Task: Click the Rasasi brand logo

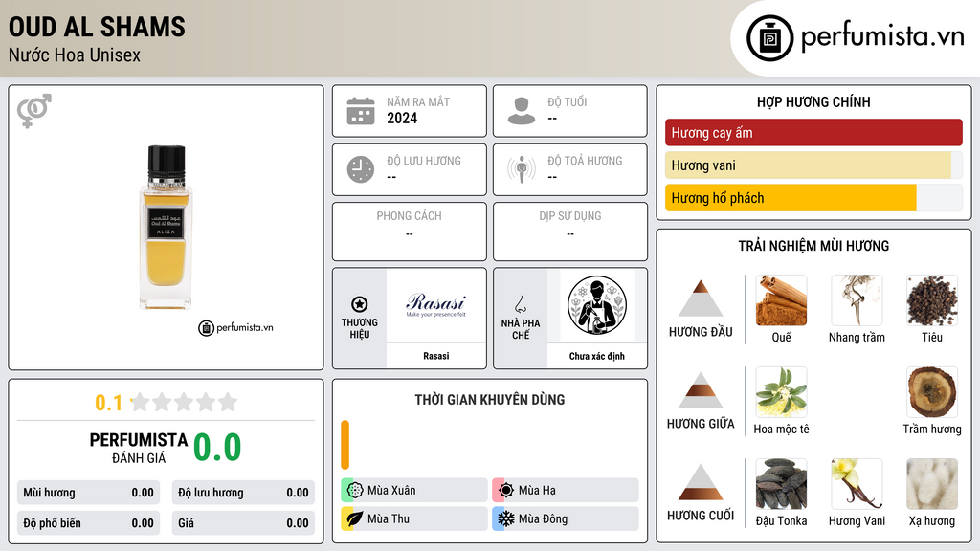Action: (436, 304)
